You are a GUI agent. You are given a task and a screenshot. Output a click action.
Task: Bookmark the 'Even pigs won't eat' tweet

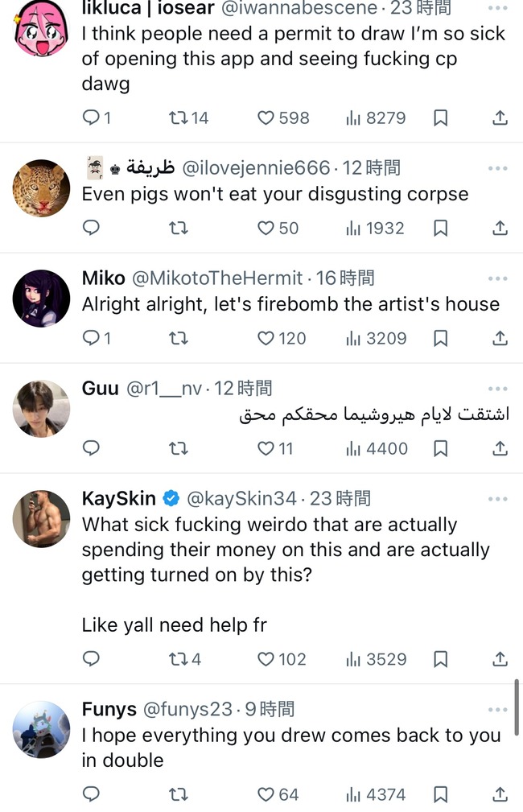tap(441, 228)
